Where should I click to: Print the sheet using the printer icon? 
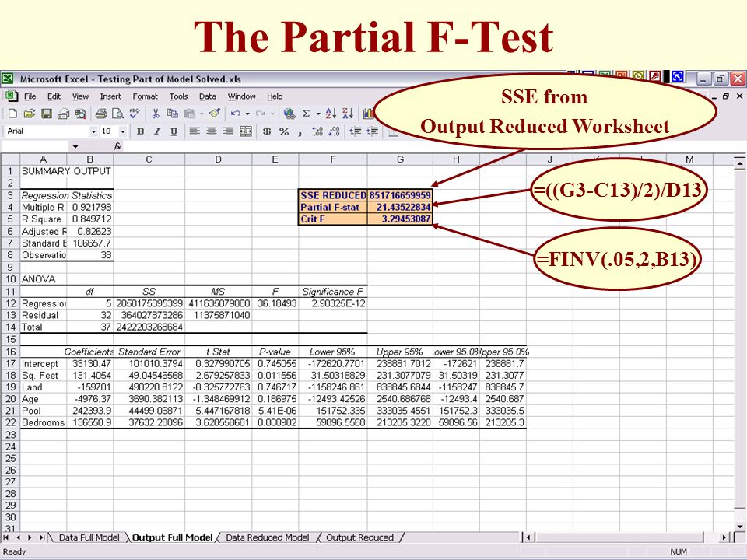pos(101,114)
